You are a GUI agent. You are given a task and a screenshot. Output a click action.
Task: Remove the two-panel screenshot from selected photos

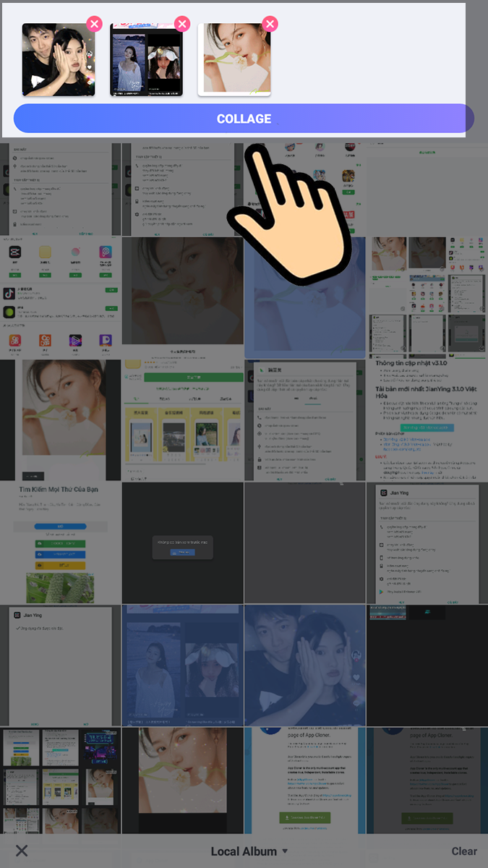coord(182,24)
